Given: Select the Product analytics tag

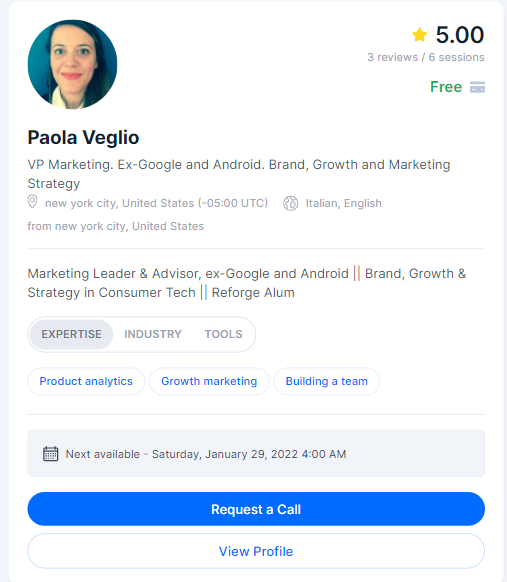Looking at the screenshot, I should pyautogui.click(x=86, y=381).
